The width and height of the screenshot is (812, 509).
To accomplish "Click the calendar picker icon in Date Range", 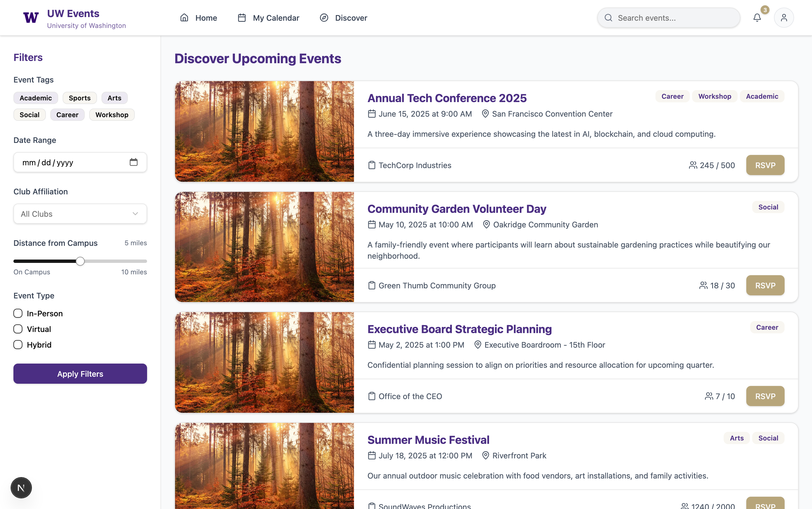I will pyautogui.click(x=134, y=162).
